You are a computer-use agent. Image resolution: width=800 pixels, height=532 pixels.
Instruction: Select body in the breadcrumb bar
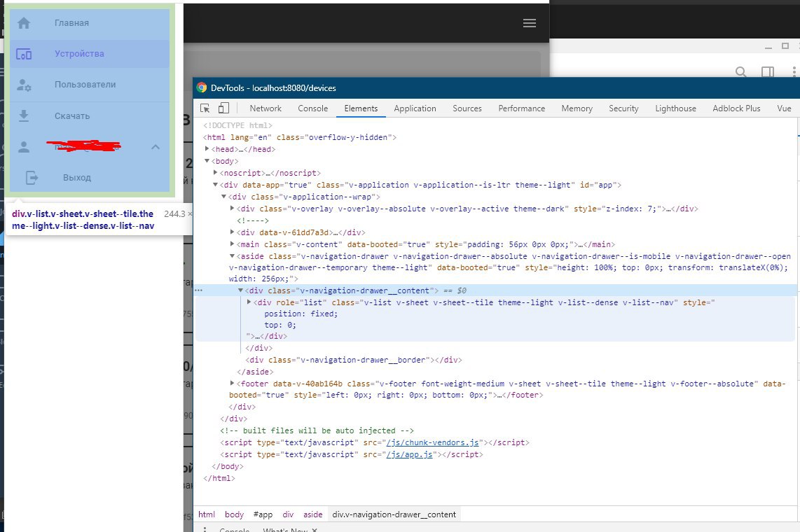(234, 514)
